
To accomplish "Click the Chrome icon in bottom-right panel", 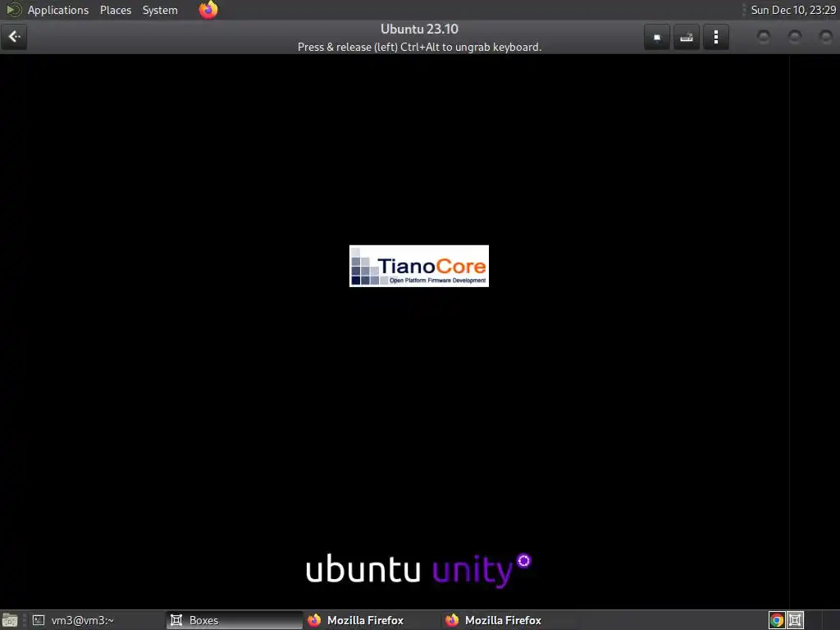I will [x=776, y=620].
